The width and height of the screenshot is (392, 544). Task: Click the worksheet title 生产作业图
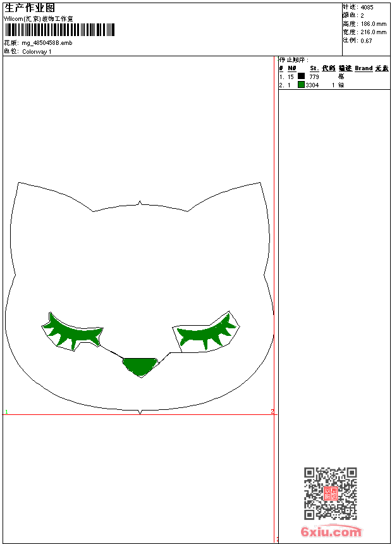(30, 8)
